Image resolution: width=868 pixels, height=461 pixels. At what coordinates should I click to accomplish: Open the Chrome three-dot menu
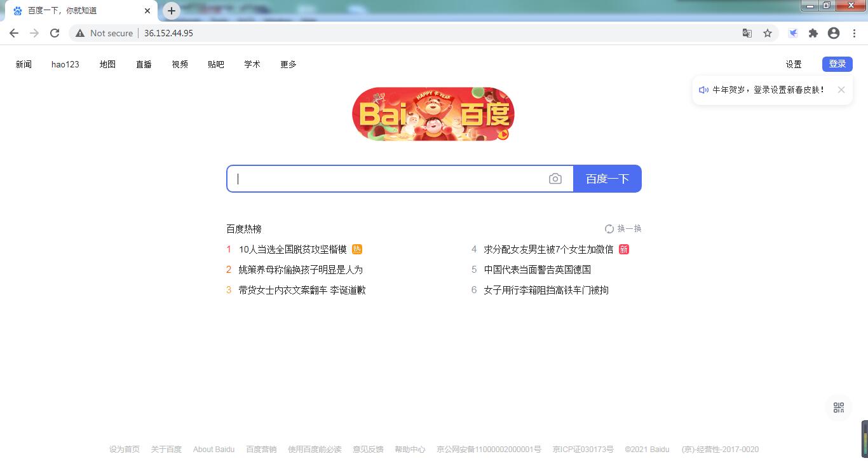point(854,33)
